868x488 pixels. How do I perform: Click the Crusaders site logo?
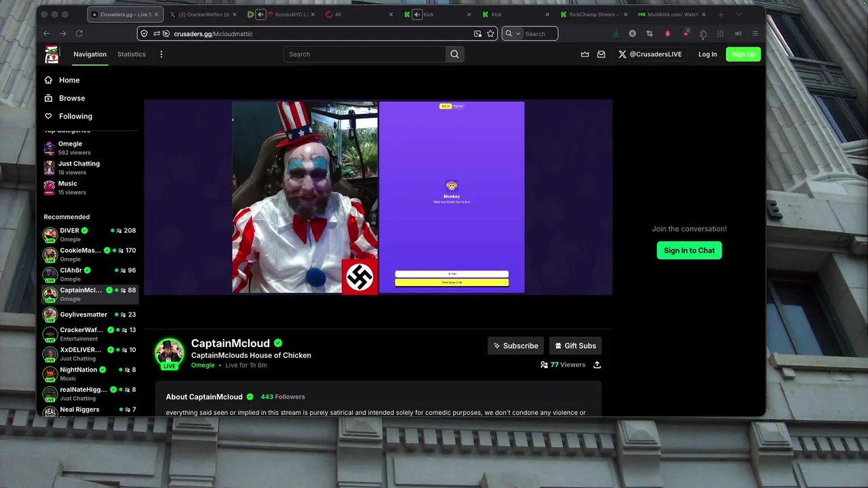coord(52,54)
